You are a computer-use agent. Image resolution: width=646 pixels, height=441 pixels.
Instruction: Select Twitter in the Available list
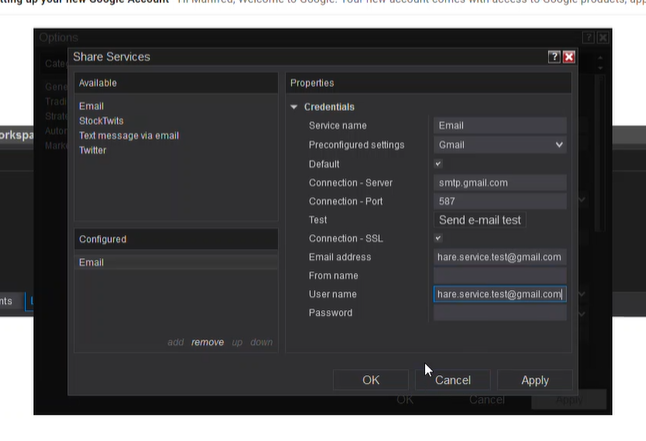93,150
